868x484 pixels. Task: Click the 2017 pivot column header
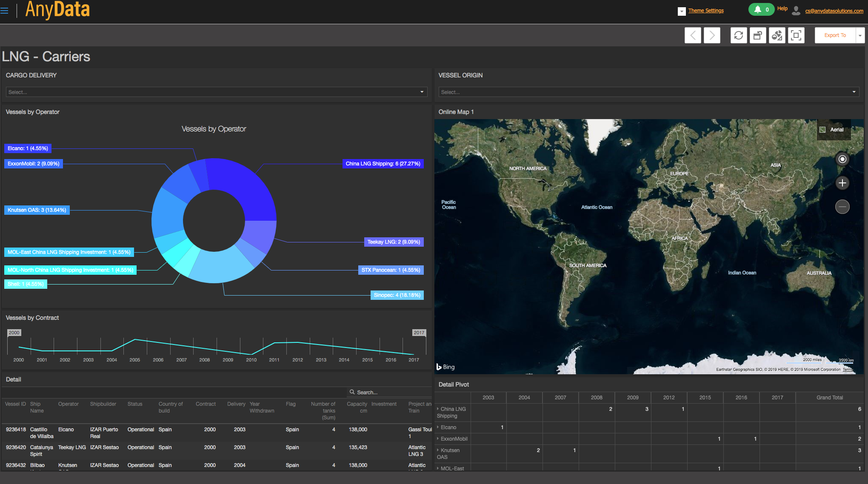tap(777, 398)
